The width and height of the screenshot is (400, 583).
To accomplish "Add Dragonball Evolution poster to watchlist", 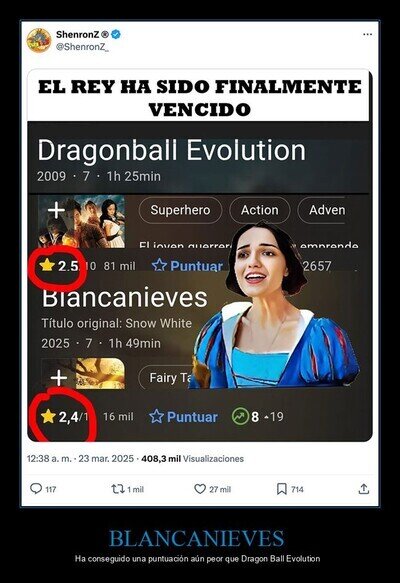I will tap(57, 211).
